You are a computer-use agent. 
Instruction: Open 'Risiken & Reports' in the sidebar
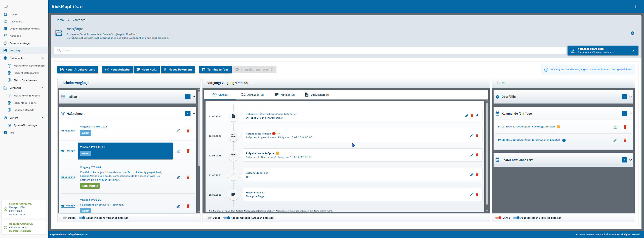tap(24, 110)
